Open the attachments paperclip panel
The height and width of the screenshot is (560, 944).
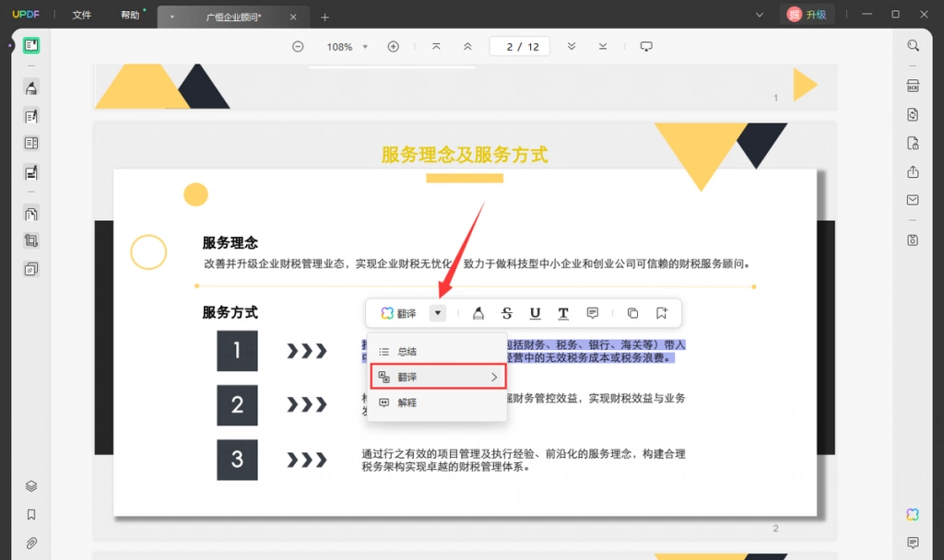click(31, 543)
